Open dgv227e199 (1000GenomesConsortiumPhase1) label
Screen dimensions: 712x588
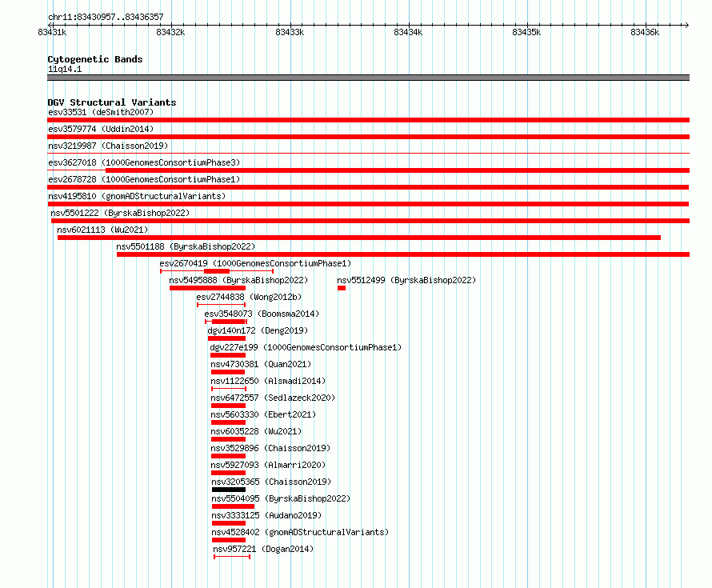pos(306,347)
